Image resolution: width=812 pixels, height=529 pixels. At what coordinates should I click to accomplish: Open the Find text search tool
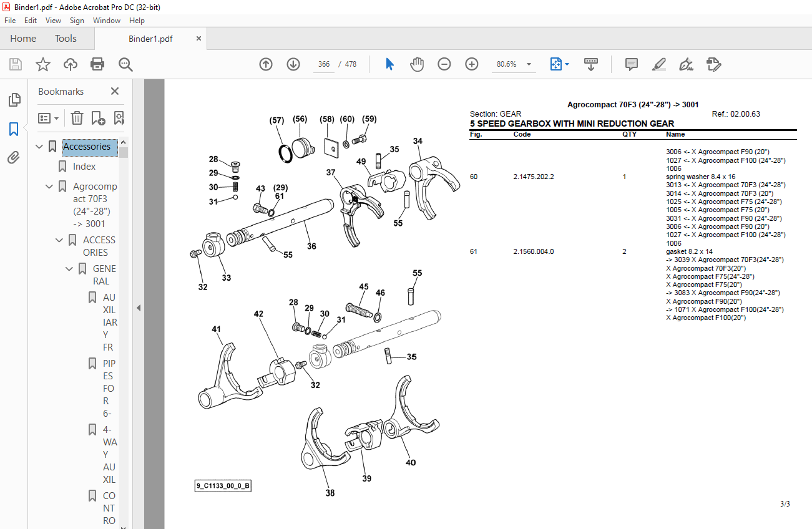125,64
